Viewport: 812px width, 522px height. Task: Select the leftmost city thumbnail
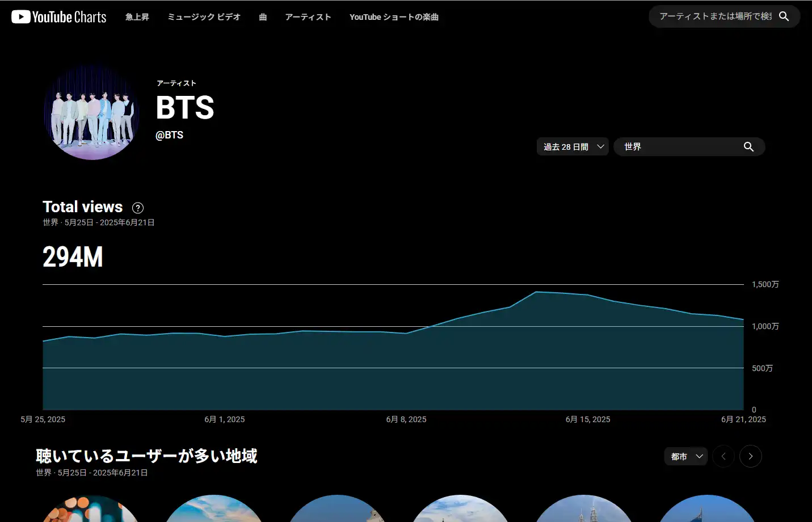click(x=92, y=510)
